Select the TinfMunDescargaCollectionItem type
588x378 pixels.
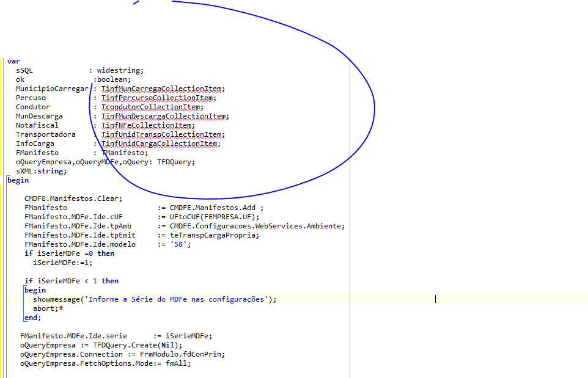(165, 116)
